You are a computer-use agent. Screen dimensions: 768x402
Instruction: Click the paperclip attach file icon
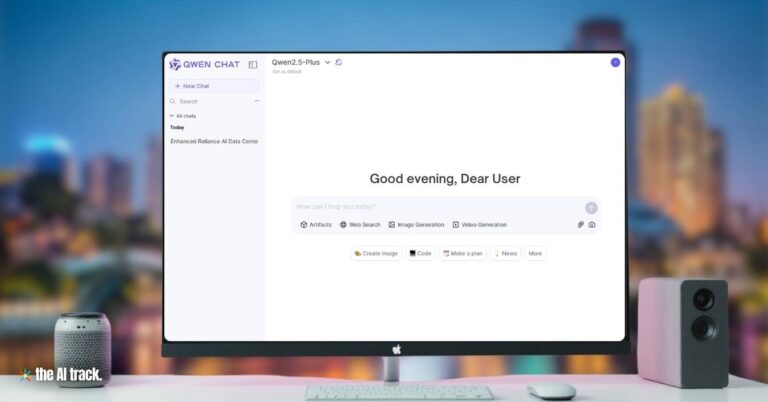click(x=580, y=225)
